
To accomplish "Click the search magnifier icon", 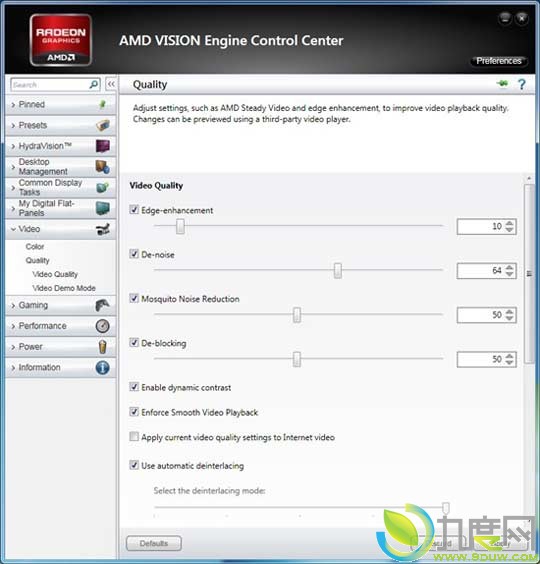I will pos(94,85).
